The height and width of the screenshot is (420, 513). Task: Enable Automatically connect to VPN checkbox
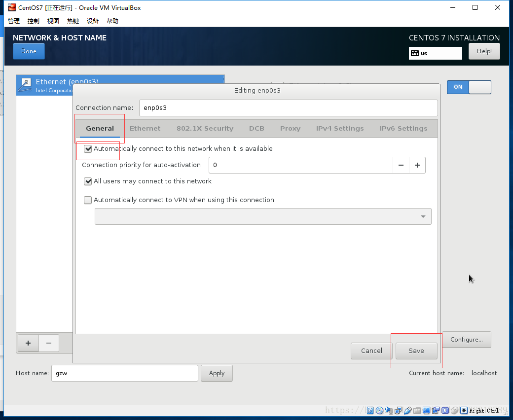click(x=88, y=200)
